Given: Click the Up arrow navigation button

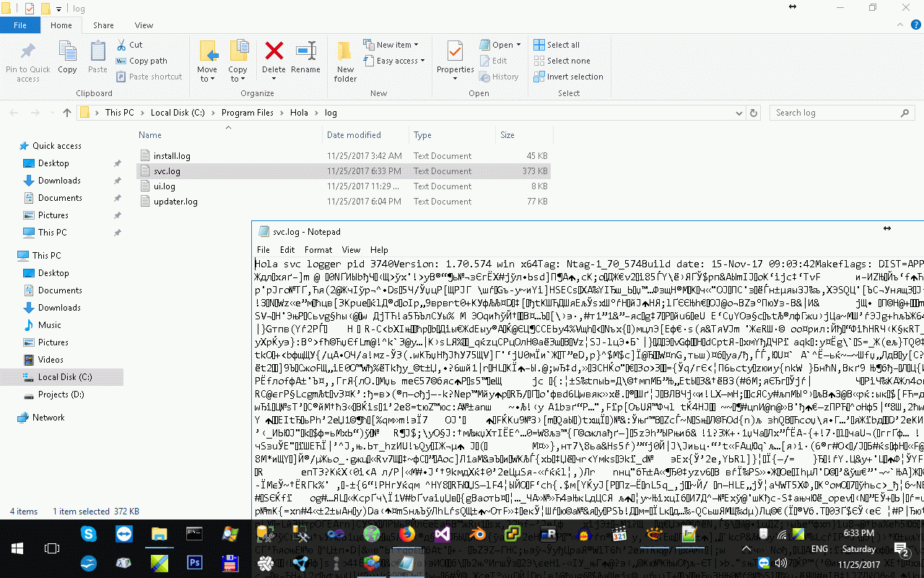Looking at the screenshot, I should [67, 113].
